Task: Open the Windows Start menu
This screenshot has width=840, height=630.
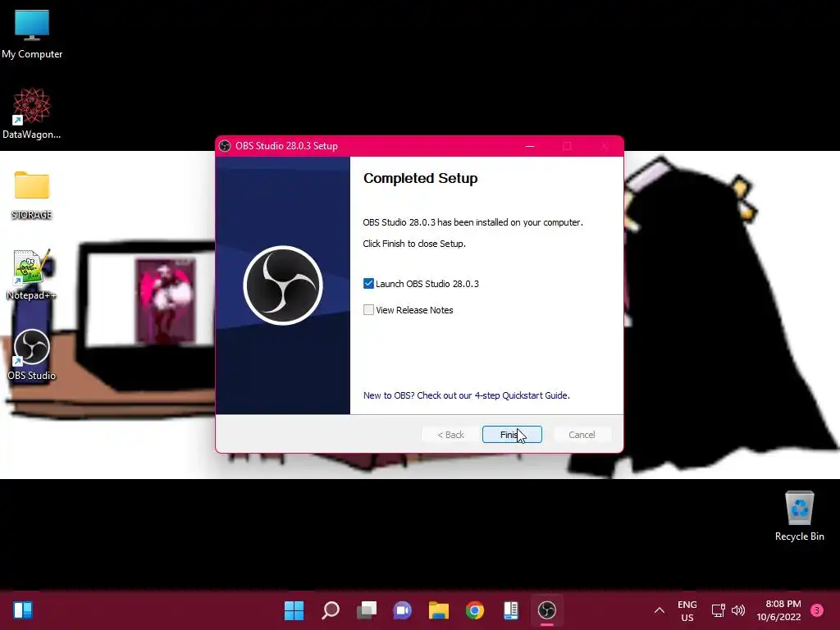Action: (294, 610)
